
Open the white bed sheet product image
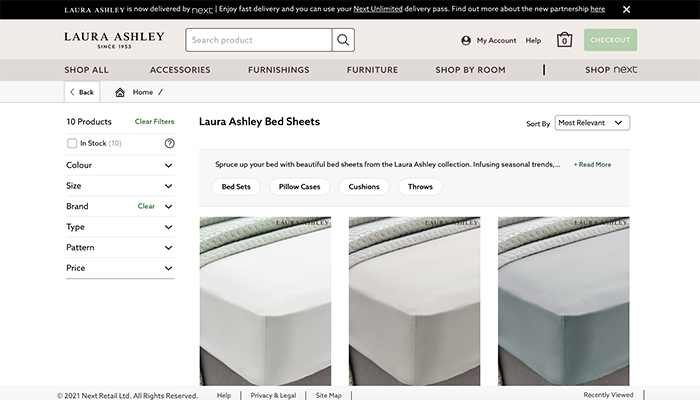[x=266, y=301]
